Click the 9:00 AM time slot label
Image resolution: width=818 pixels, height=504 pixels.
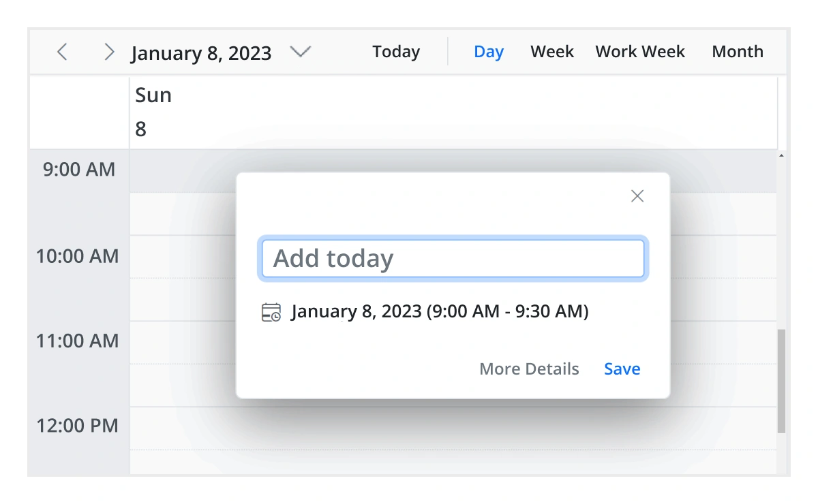coord(76,169)
